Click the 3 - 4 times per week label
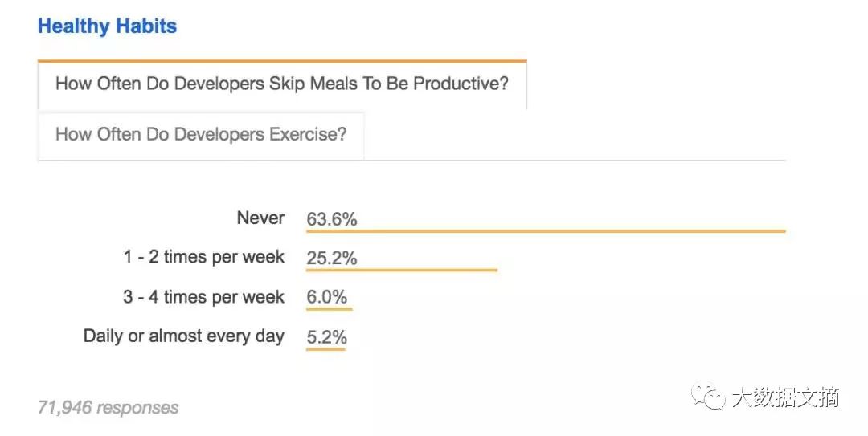 [204, 297]
